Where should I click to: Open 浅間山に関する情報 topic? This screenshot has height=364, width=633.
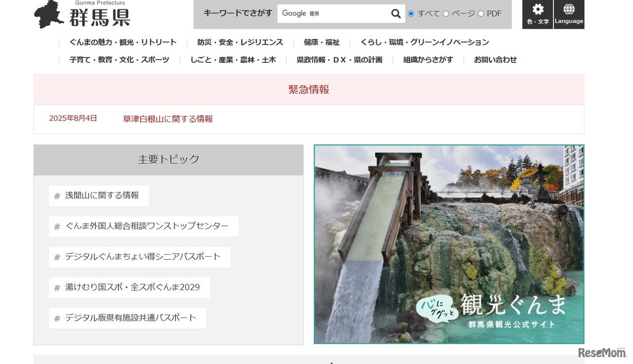coord(99,196)
